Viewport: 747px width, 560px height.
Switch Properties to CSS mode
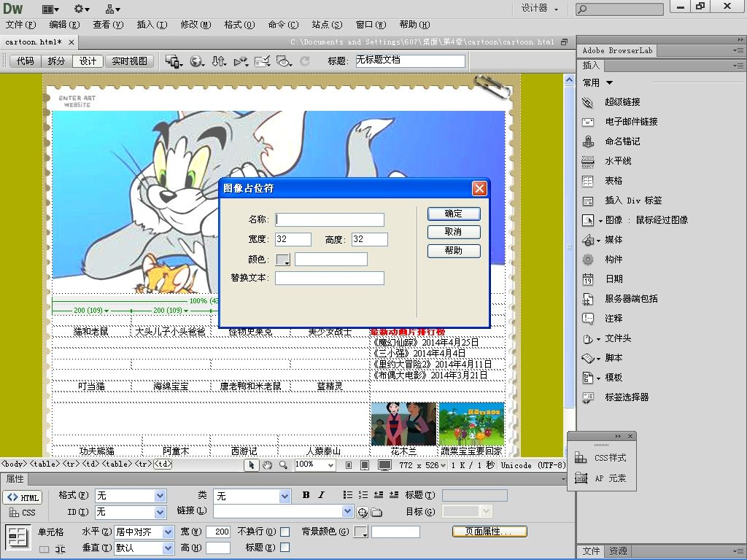coord(23,513)
